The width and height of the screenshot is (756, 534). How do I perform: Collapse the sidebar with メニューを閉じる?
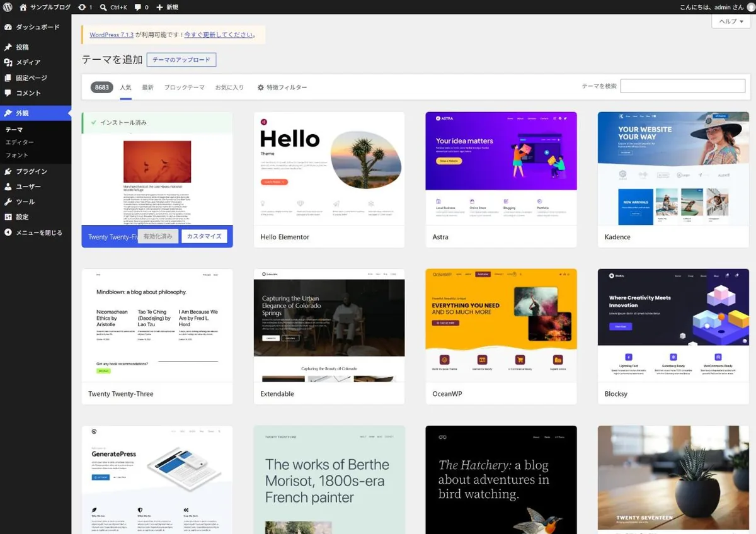tap(35, 232)
